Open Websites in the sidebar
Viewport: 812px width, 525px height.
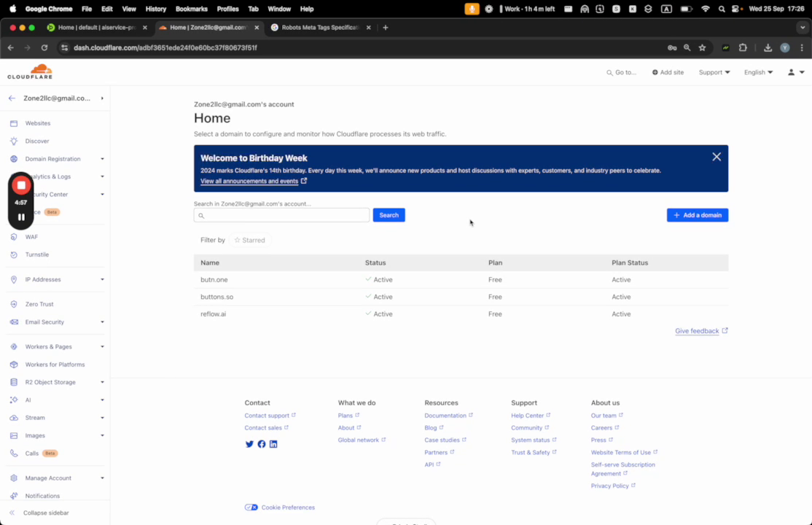37,123
